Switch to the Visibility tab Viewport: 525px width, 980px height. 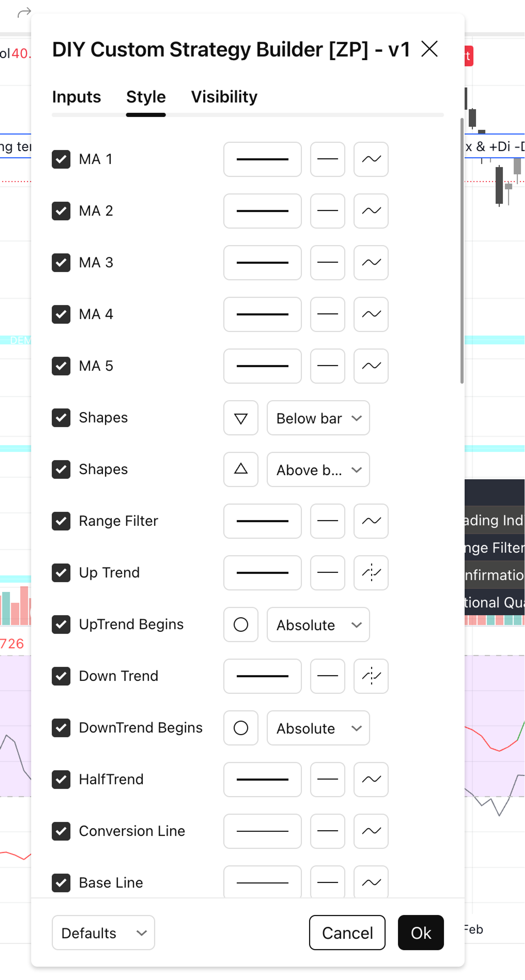click(x=224, y=97)
